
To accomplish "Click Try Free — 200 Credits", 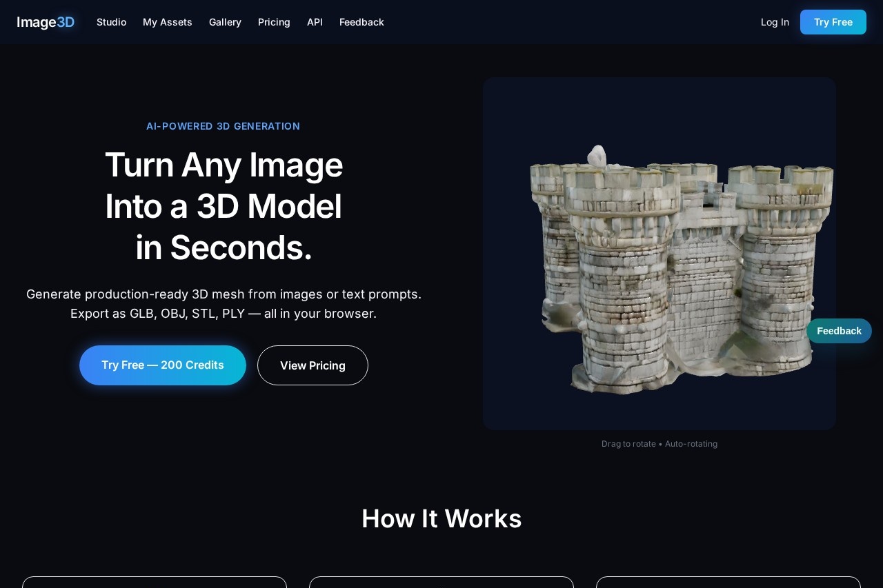I will [163, 365].
